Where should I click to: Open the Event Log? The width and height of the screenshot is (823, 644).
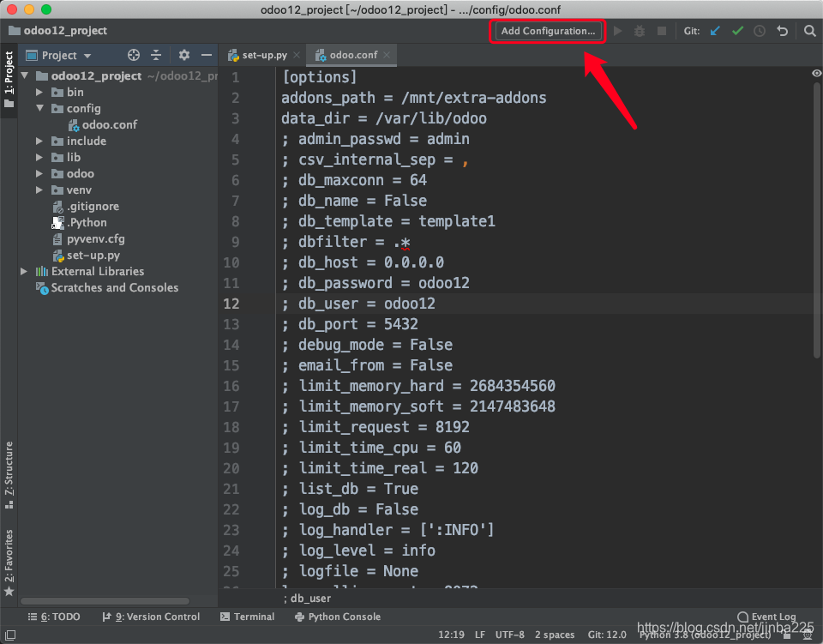click(x=766, y=617)
